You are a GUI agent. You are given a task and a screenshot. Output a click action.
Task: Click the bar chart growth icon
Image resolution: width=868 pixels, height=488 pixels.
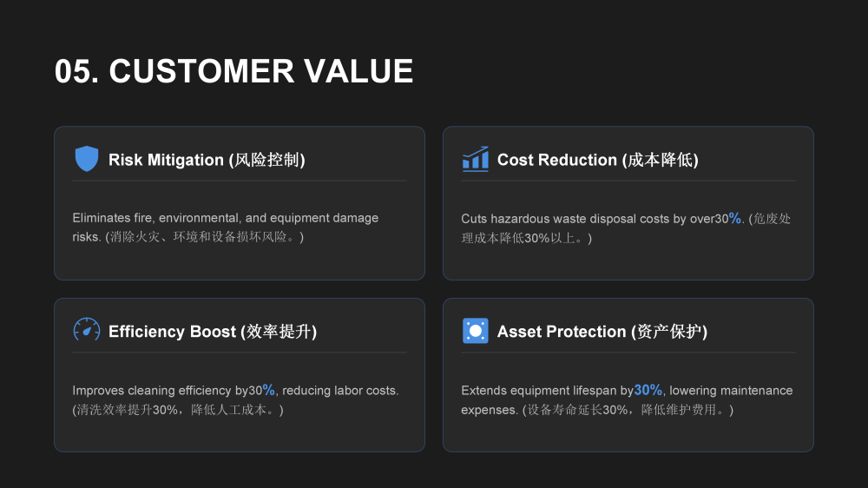[475, 159]
